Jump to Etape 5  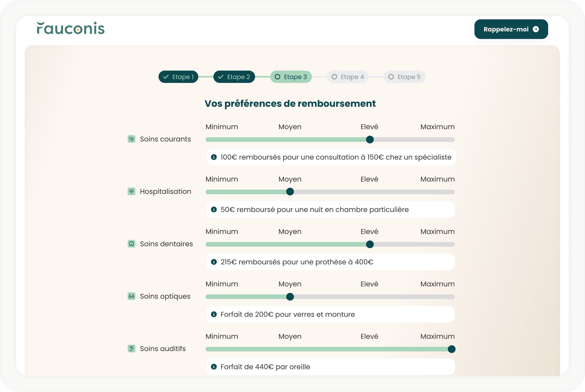[404, 77]
